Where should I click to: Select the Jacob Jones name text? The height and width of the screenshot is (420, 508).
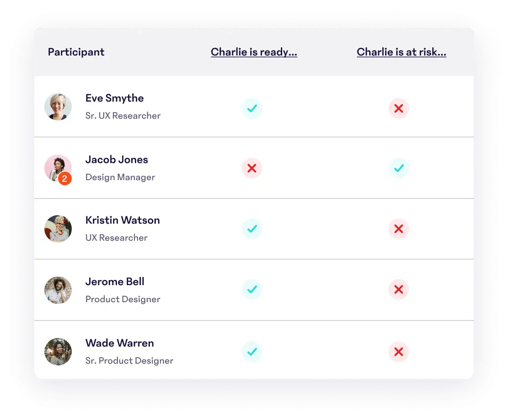[117, 160]
